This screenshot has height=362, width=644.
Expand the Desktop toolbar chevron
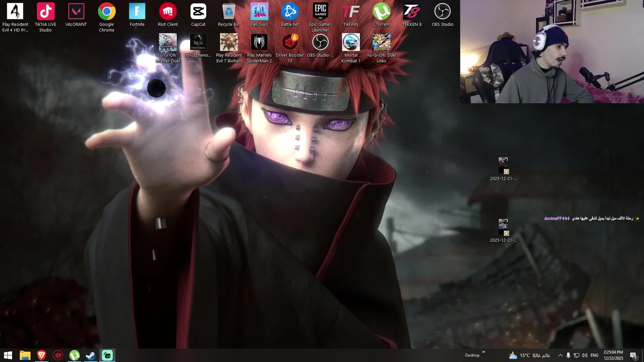(x=484, y=352)
